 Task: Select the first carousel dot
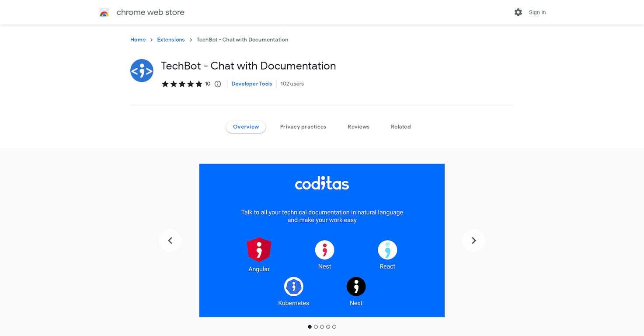[x=310, y=327]
